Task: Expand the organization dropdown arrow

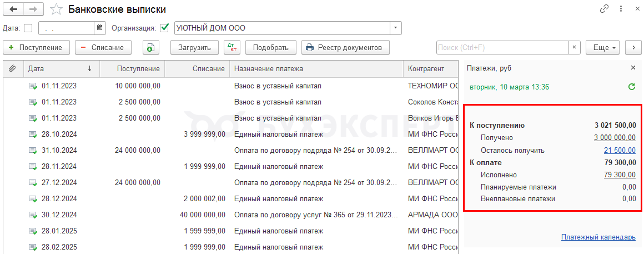Action: [x=395, y=28]
